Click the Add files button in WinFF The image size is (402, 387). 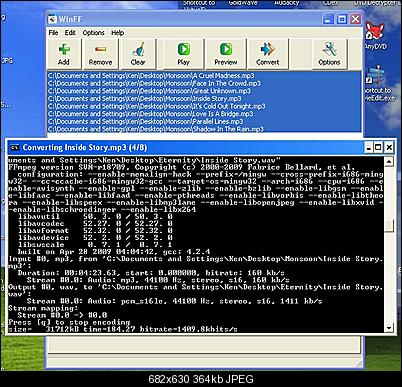(x=64, y=54)
